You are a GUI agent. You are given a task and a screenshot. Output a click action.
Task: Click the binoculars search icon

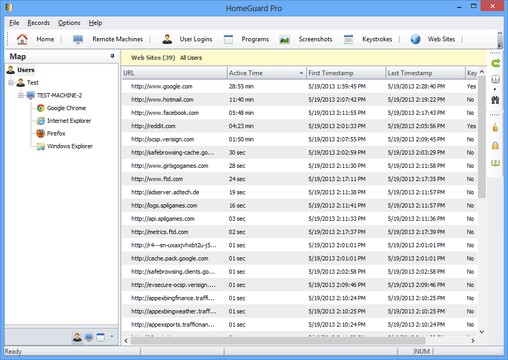click(x=495, y=99)
